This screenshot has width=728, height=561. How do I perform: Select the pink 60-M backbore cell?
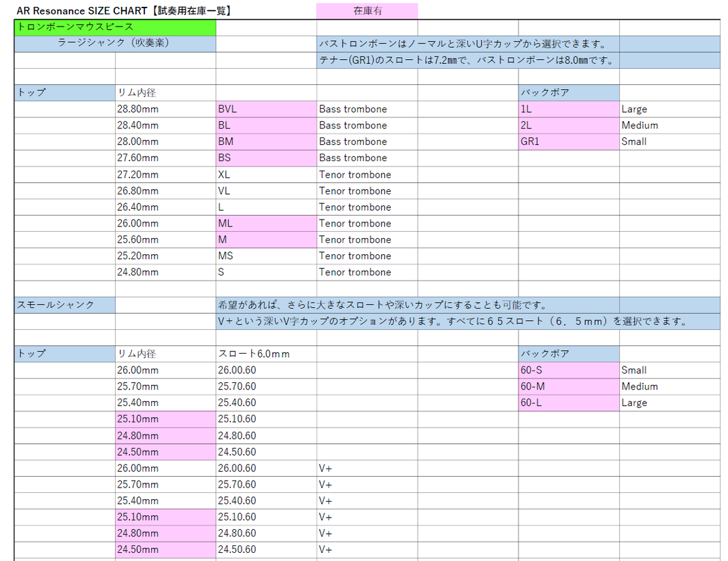pos(569,386)
